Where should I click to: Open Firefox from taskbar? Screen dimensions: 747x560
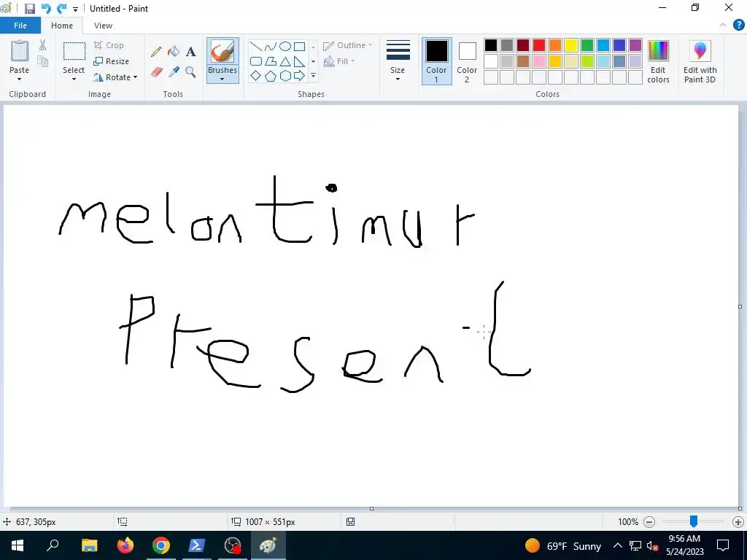coord(125,545)
